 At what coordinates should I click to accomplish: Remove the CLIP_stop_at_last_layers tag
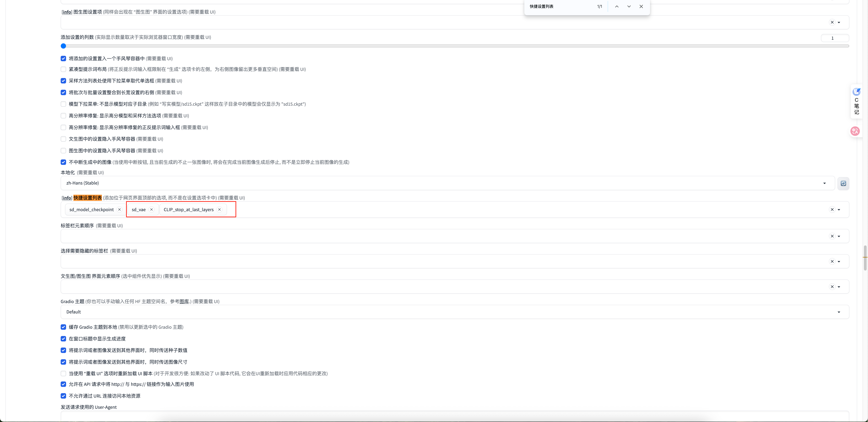point(219,209)
